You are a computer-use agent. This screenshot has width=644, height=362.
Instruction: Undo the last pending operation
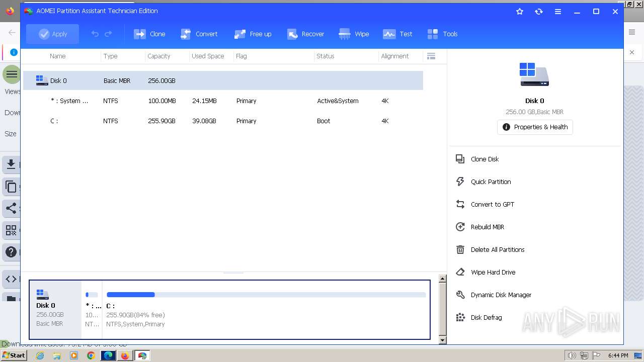(x=95, y=34)
